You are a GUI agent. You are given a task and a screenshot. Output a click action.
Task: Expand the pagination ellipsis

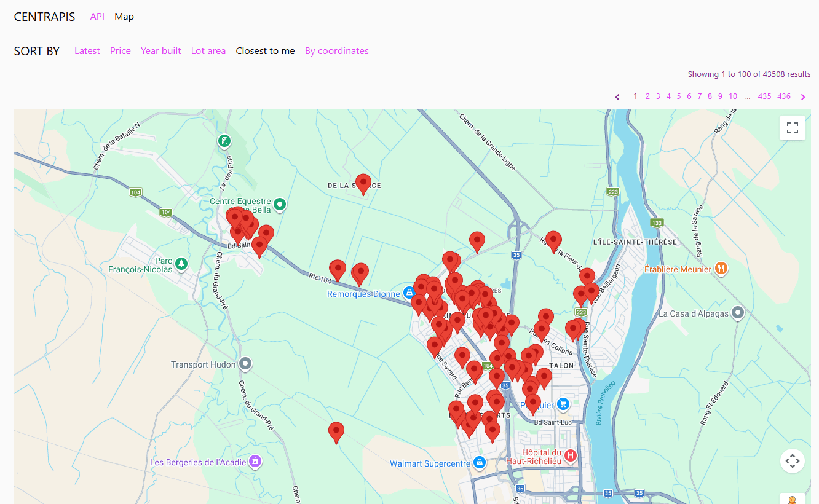[x=747, y=96]
